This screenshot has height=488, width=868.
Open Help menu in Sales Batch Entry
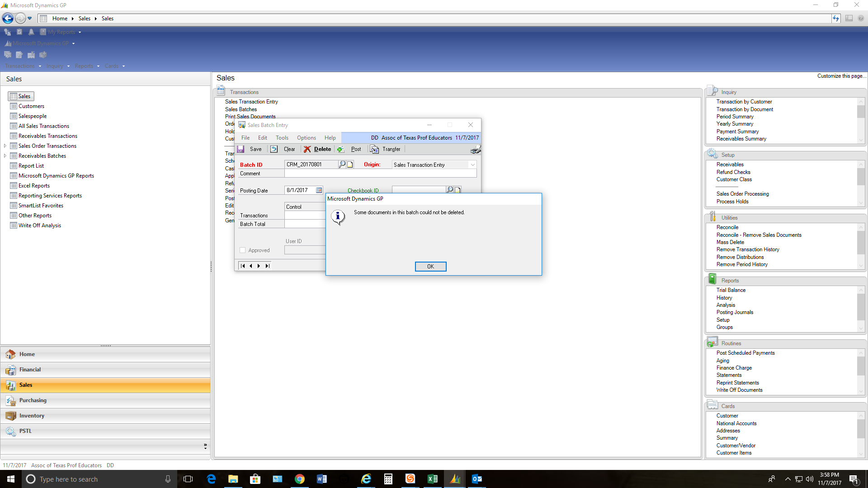330,138
